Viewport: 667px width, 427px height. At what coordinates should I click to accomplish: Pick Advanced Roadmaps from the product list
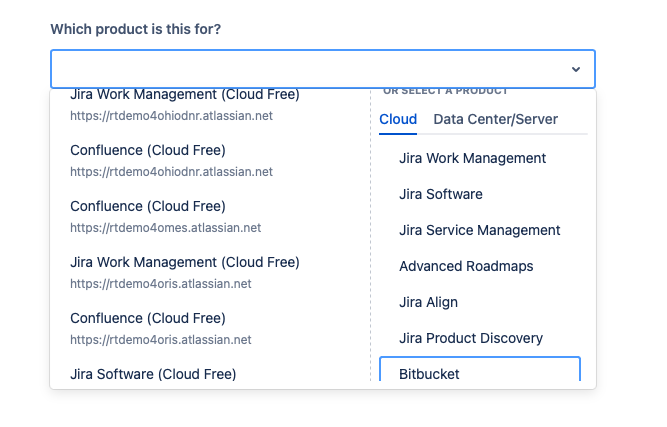click(466, 266)
